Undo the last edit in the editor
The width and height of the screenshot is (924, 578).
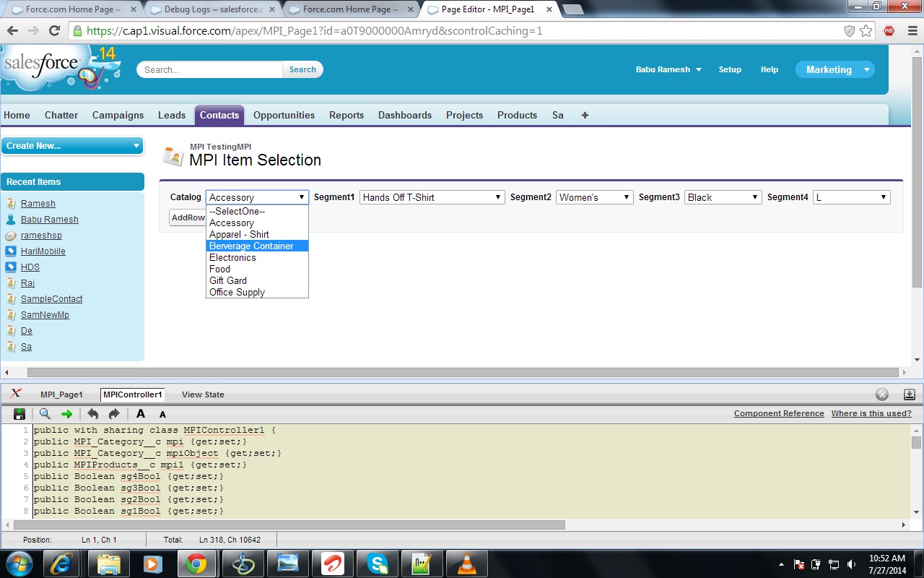click(92, 414)
